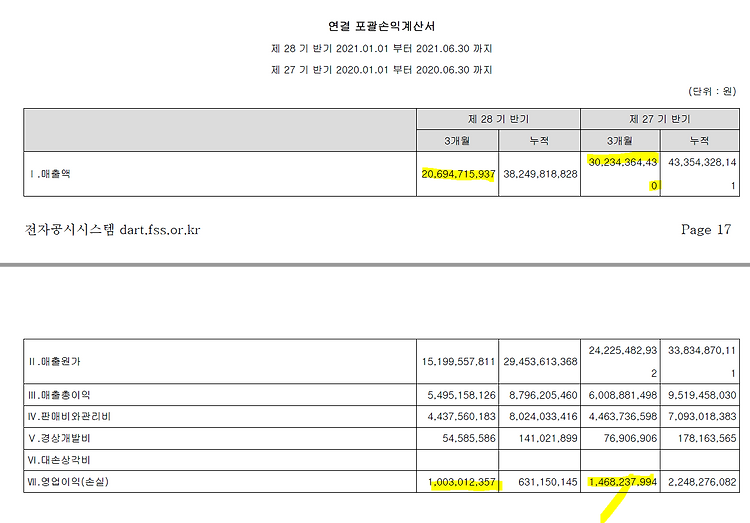Click the value 631,150,145
Image resolution: width=750 pixels, height=523 pixels.
548,482
